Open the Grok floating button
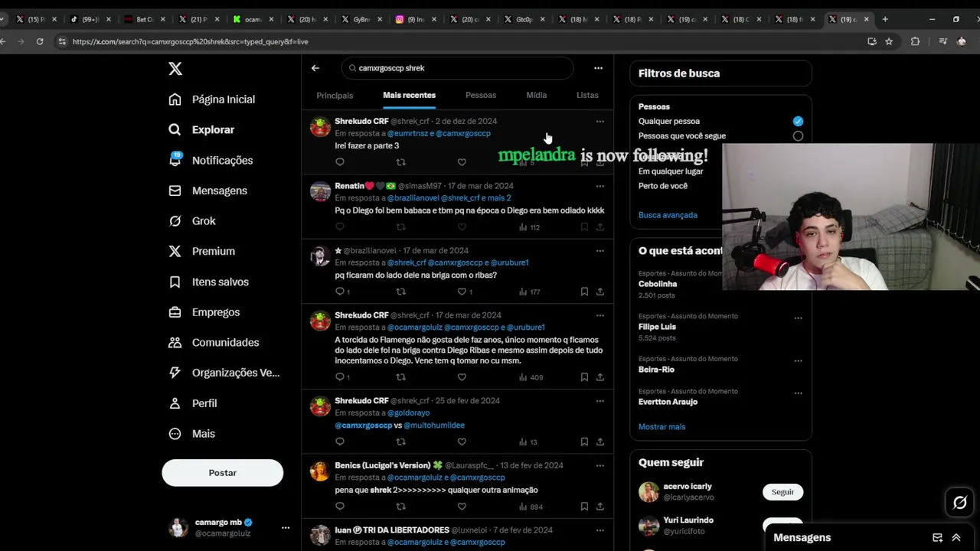This screenshot has width=980, height=551. [x=959, y=503]
